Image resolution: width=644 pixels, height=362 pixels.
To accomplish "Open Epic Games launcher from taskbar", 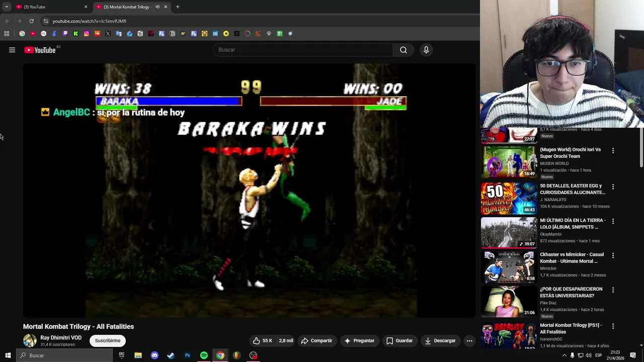I will (121, 355).
